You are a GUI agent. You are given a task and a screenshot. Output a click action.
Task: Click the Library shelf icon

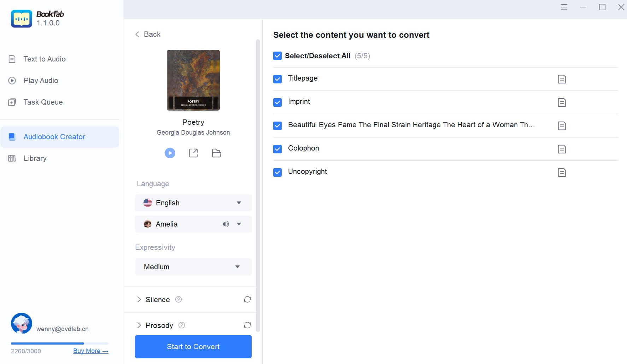tap(12, 158)
